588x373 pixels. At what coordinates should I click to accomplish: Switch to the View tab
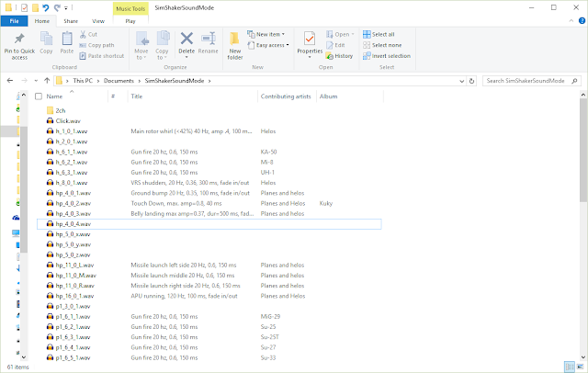point(98,21)
